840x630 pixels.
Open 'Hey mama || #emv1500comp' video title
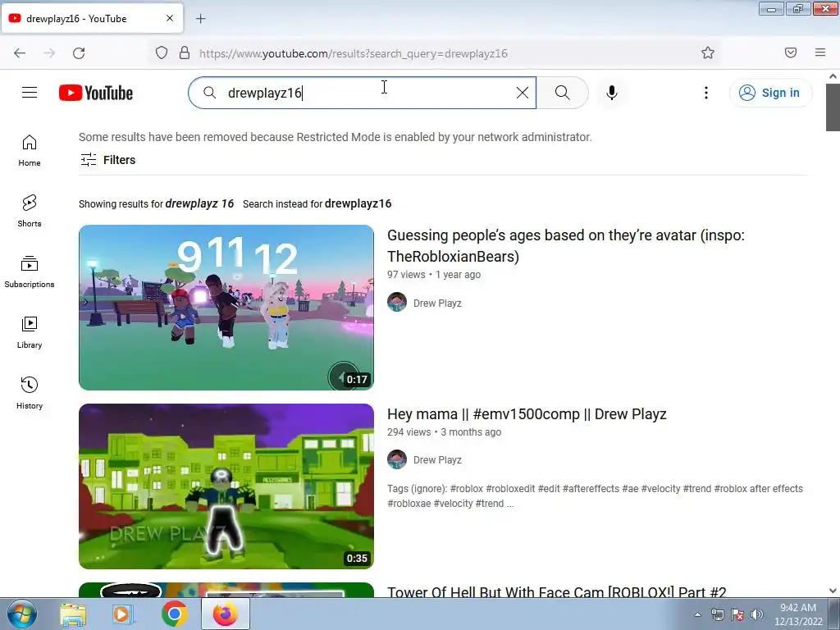(527, 414)
